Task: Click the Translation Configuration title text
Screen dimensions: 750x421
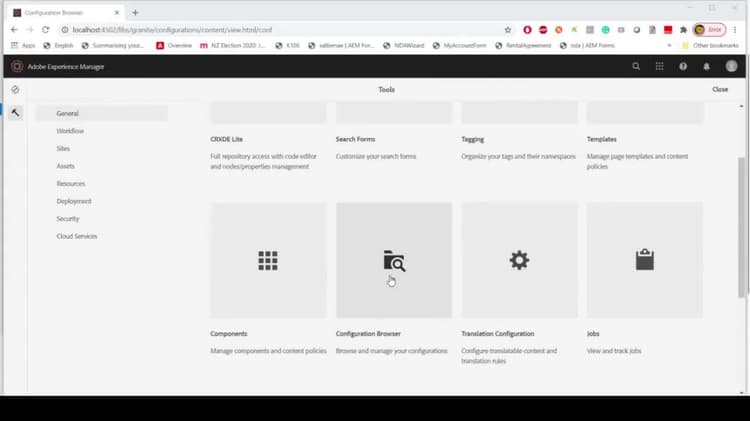Action: (497, 334)
